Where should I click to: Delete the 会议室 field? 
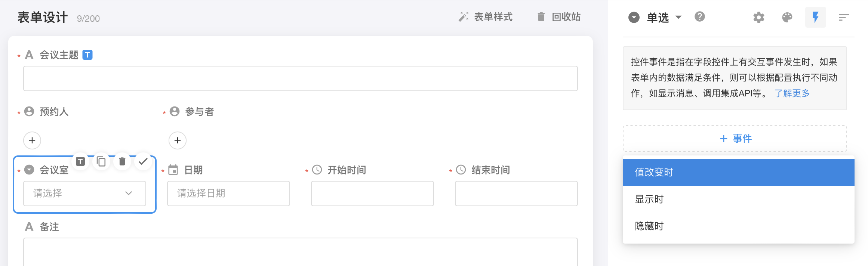point(122,161)
